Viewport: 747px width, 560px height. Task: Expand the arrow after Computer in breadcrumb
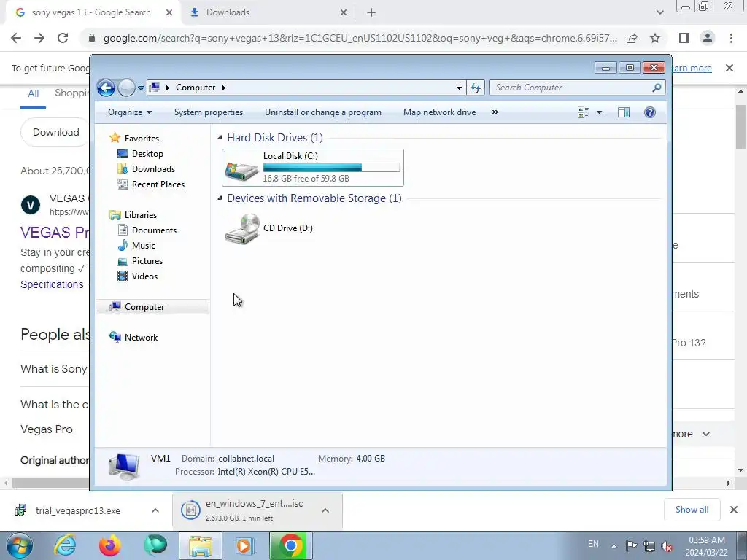223,87
